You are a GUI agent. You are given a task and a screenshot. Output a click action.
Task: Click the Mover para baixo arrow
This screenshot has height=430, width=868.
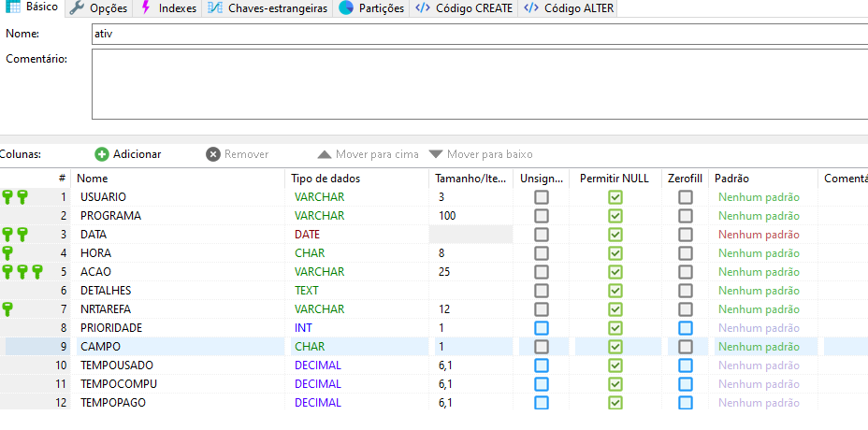(x=436, y=154)
